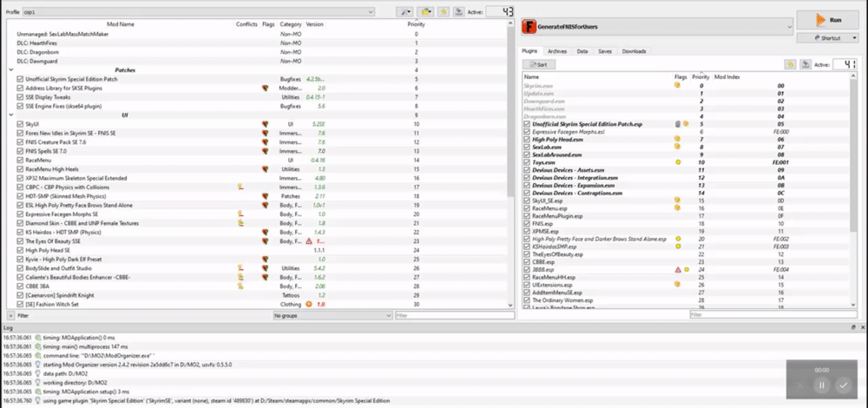This screenshot has height=408, width=868.
Task: Toggle SSE Display Tweaks mod checkbox
Action: [x=21, y=97]
